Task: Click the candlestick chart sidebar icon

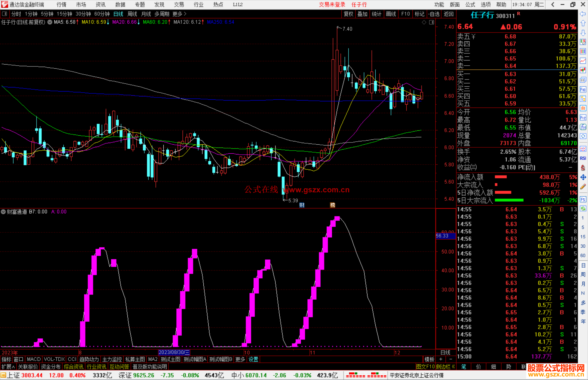Action: [x=583, y=70]
